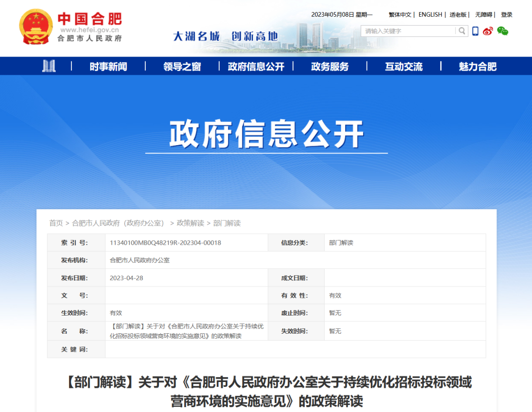
Task: Switch to 互动交流 section
Action: click(403, 66)
